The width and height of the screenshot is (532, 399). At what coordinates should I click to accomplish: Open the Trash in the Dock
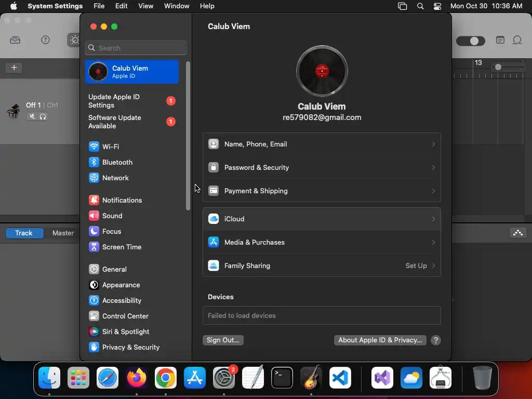click(x=483, y=378)
